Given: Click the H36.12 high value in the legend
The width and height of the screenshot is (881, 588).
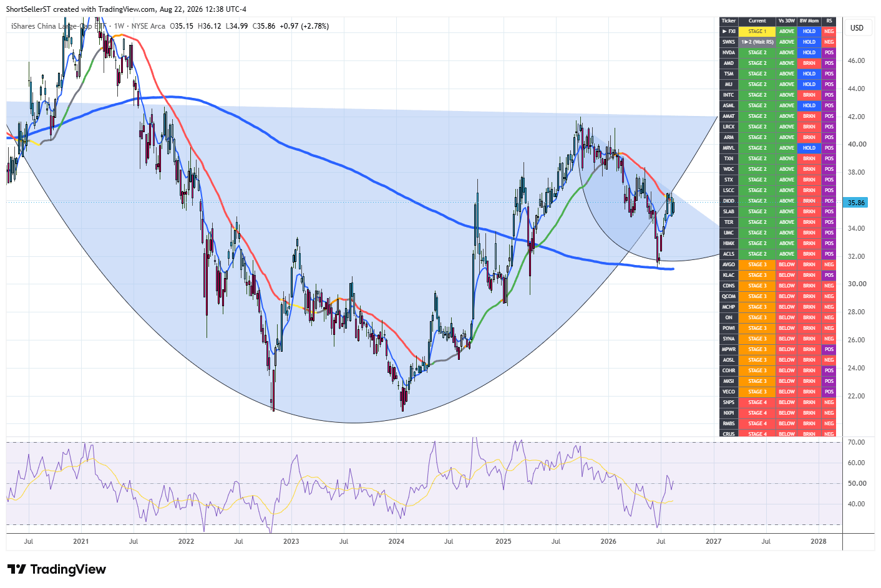Looking at the screenshot, I should pyautogui.click(x=210, y=26).
